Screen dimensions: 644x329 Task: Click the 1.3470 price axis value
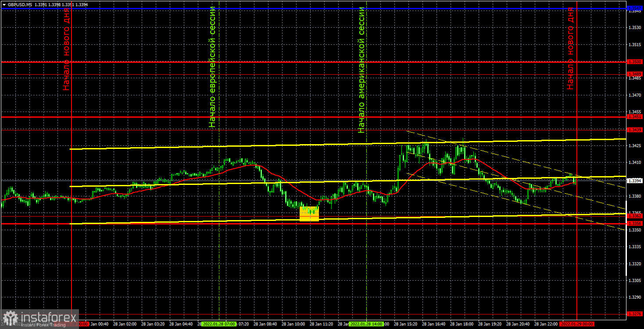pos(635,95)
